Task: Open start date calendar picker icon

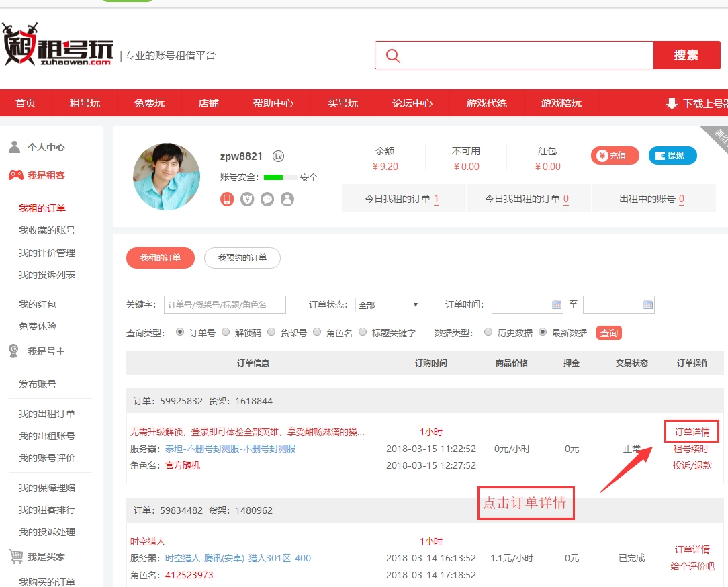Action: 557,305
